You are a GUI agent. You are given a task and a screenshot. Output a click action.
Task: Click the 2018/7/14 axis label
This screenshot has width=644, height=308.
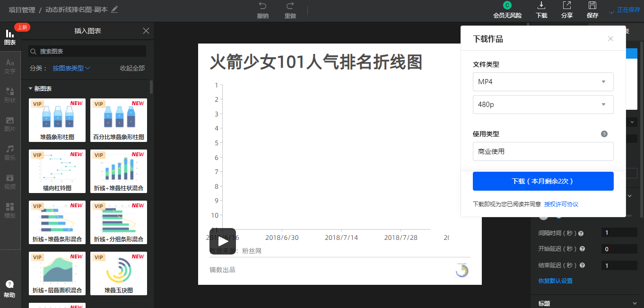(x=341, y=238)
